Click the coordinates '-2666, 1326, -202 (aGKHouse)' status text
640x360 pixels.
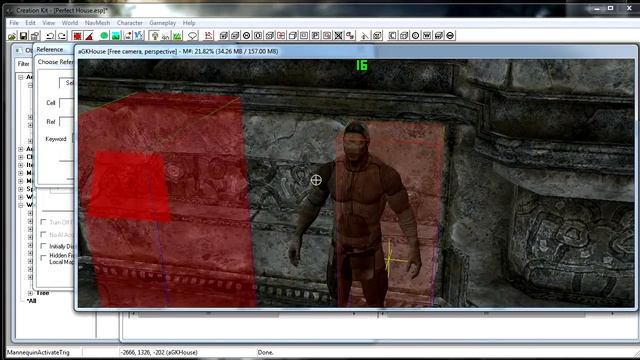pyautogui.click(x=159, y=352)
